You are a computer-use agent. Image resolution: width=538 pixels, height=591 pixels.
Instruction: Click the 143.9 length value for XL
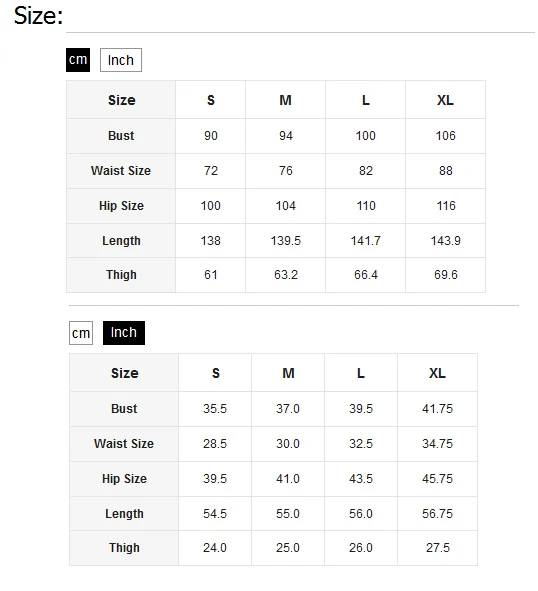pos(446,241)
